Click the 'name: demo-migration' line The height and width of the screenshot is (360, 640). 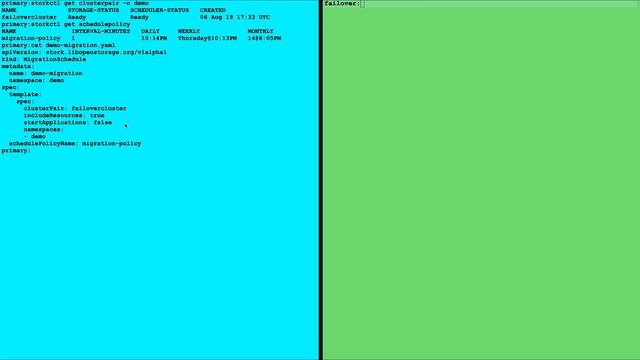pos(46,73)
